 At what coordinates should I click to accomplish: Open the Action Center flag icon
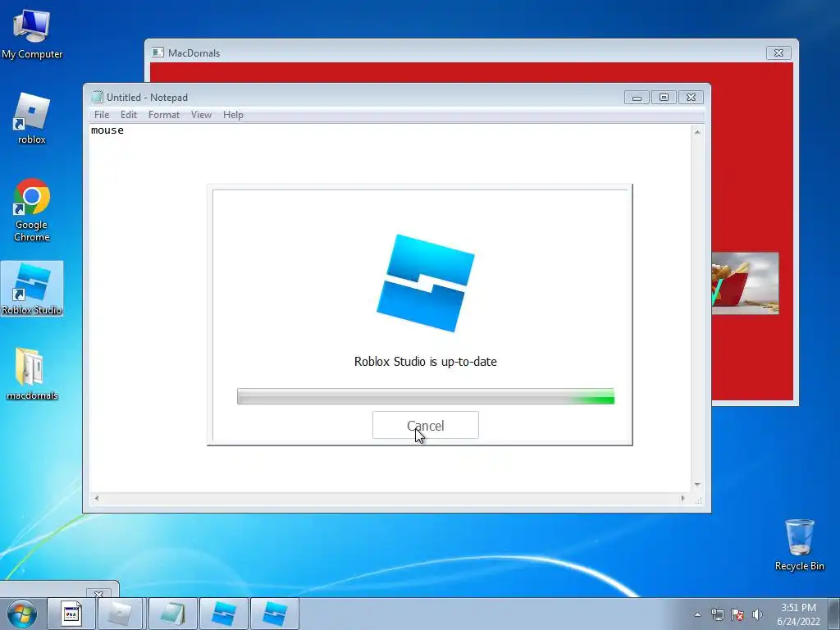[737, 614]
